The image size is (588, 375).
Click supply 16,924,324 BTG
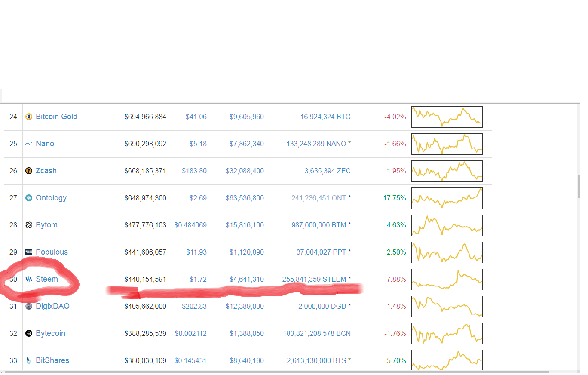pyautogui.click(x=325, y=117)
